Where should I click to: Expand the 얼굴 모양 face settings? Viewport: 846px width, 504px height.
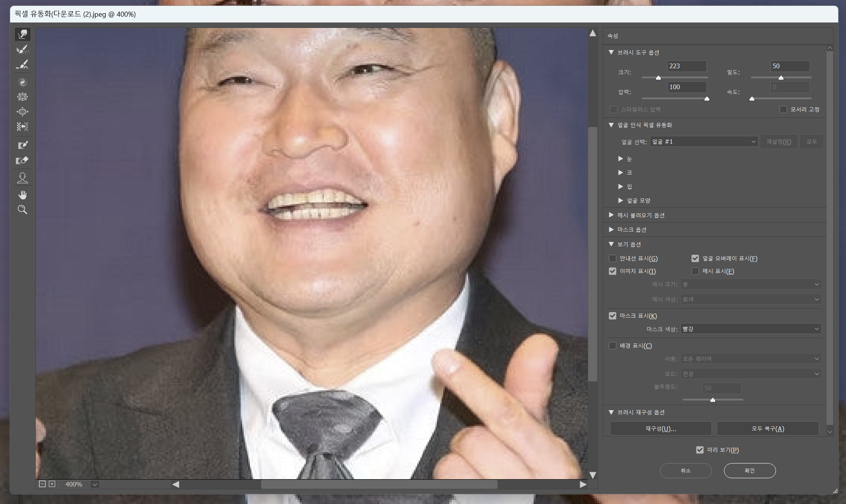click(x=621, y=200)
